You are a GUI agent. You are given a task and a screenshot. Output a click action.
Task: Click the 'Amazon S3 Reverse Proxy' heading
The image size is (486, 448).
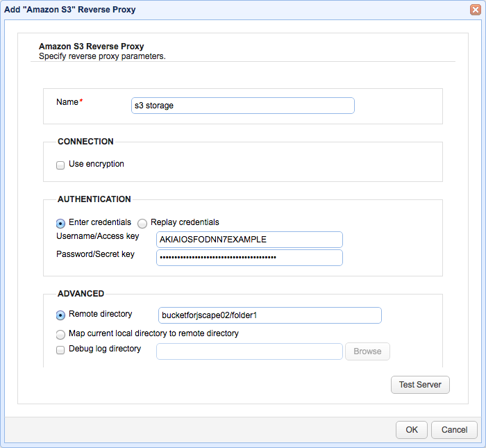tap(92, 47)
